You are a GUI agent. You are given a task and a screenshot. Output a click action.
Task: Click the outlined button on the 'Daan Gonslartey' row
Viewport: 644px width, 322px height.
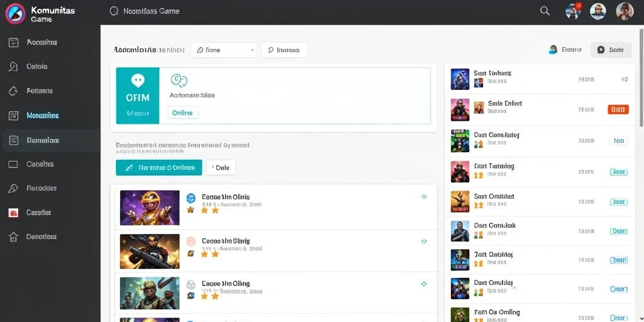pyautogui.click(x=619, y=141)
